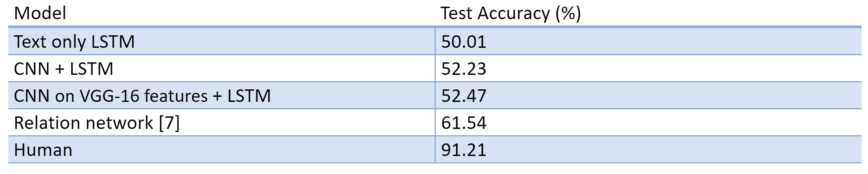Screen dimensions: 868x174
Task: Click the Test Accuracy (%) column header
Action: pyautogui.click(x=510, y=14)
